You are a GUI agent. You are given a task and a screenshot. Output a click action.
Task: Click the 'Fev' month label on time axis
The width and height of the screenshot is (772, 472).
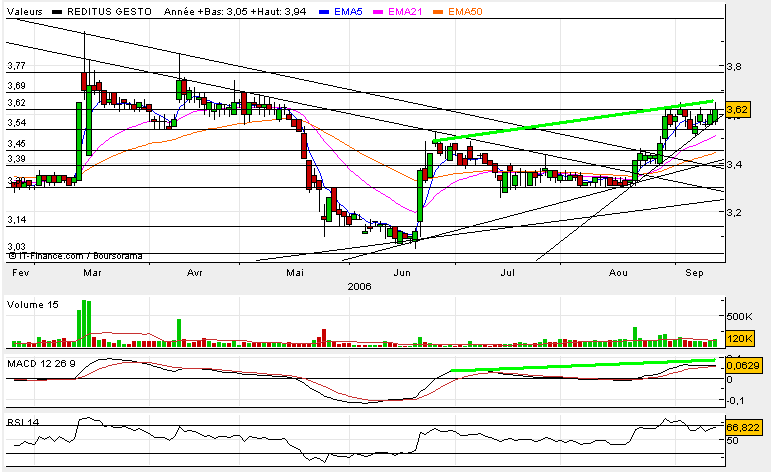click(x=20, y=273)
